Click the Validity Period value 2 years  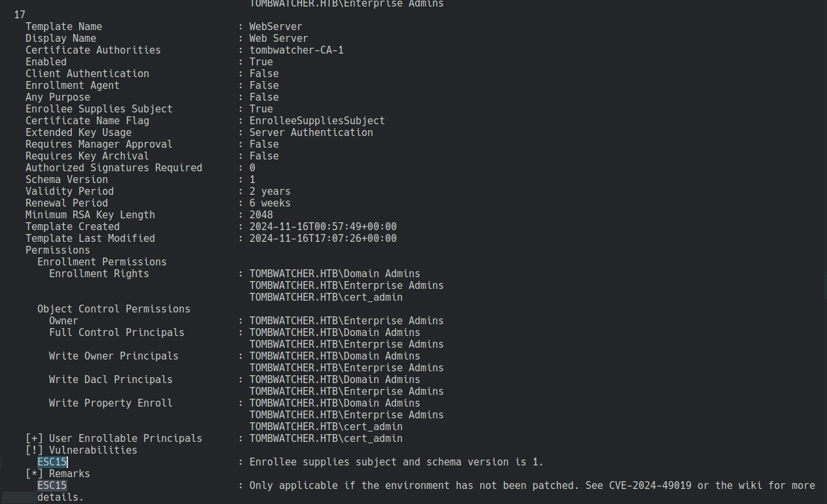click(269, 192)
